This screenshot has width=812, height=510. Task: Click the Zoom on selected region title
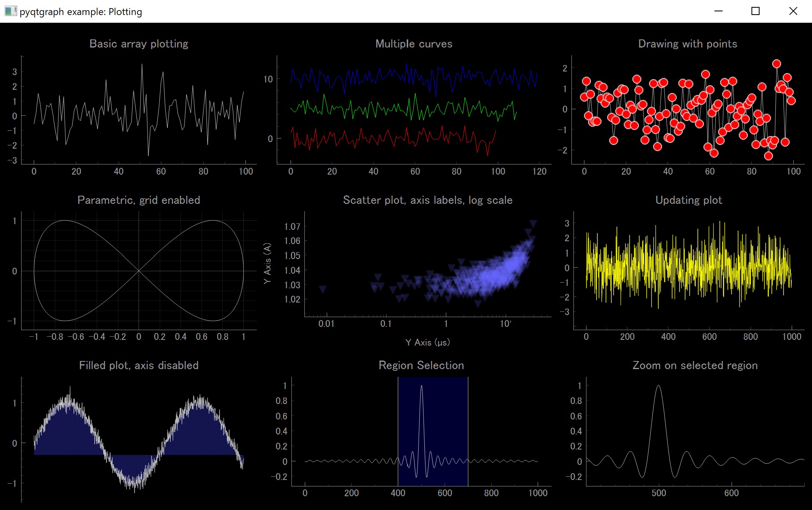tap(695, 365)
